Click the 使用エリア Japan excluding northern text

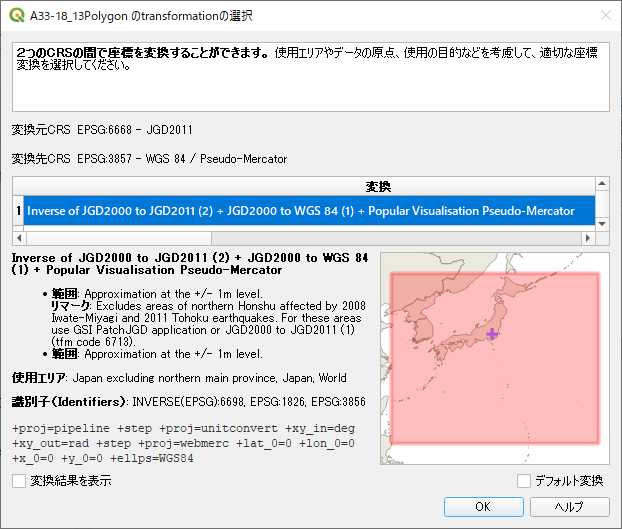tap(179, 378)
